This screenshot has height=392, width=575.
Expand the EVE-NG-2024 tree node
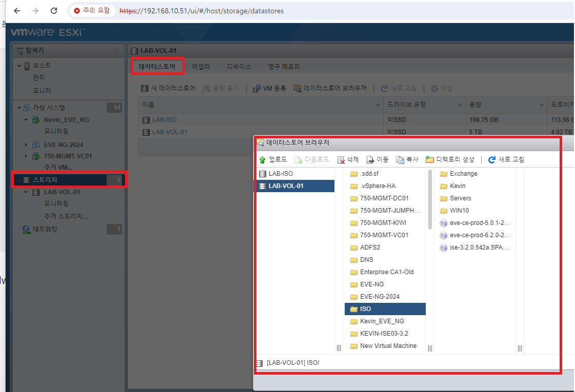(26, 145)
